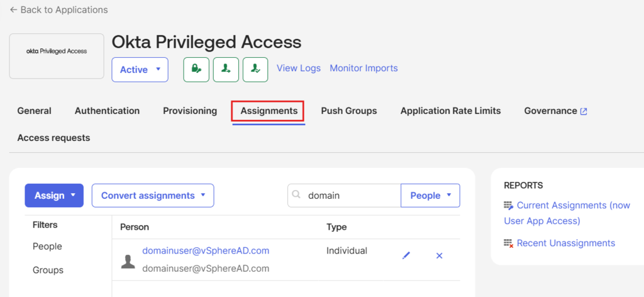Switch to the Push Groups tab
The image size is (644, 297).
pyautogui.click(x=349, y=111)
